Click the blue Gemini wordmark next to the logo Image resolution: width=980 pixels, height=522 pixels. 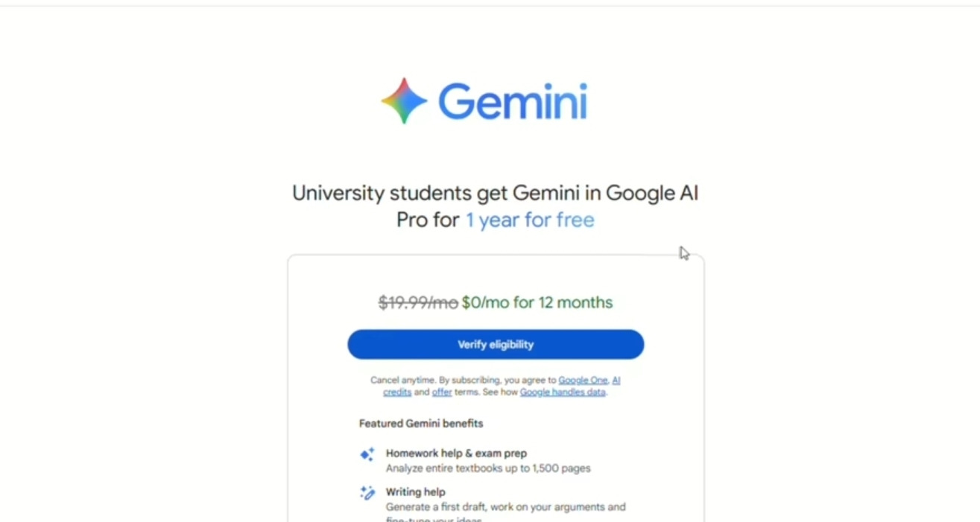pyautogui.click(x=513, y=101)
